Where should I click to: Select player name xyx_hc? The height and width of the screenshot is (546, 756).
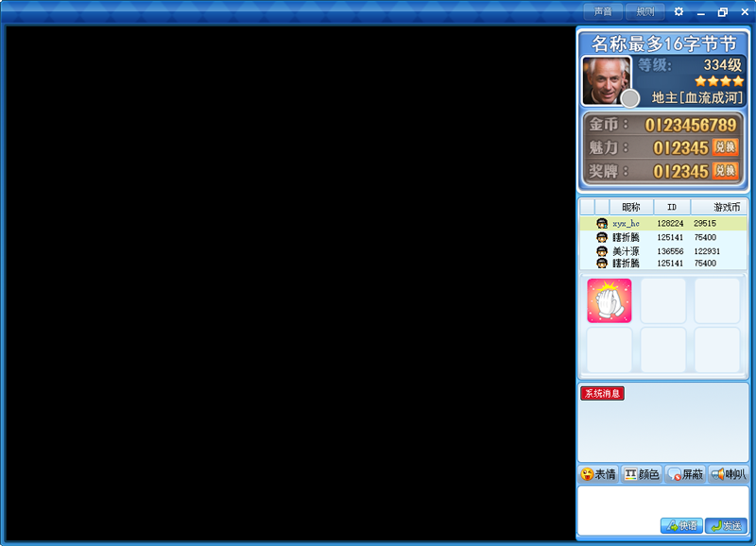(626, 224)
